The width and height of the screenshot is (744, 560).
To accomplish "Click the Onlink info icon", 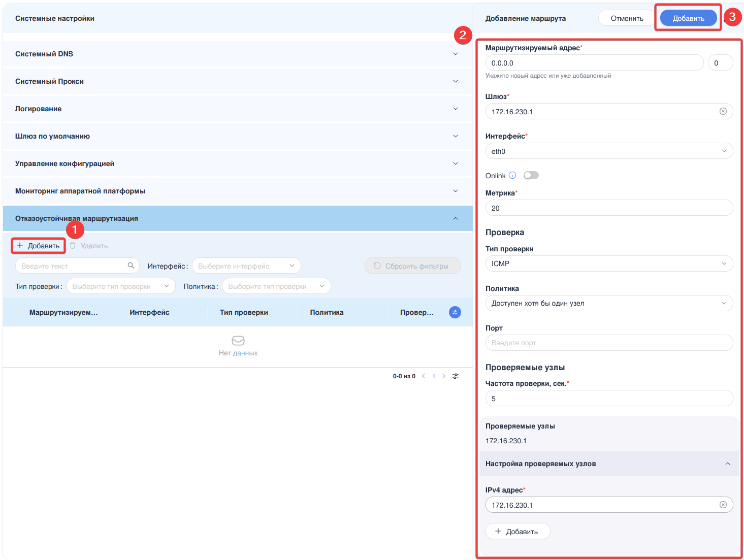I will tap(512, 175).
